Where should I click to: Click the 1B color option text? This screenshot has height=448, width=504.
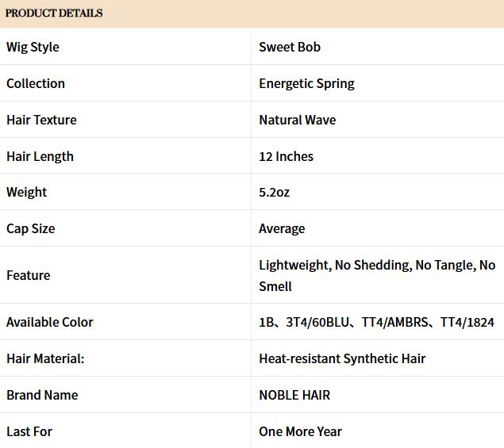(x=267, y=322)
